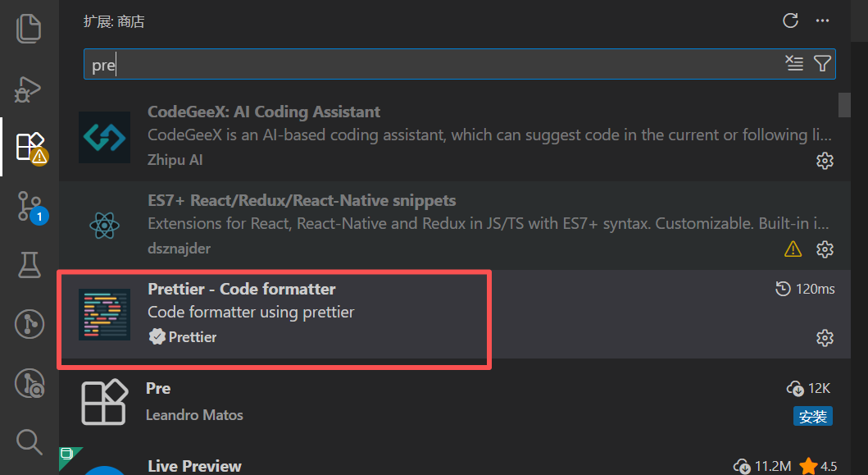
Task: Select the Pre extension title
Action: [x=158, y=389]
